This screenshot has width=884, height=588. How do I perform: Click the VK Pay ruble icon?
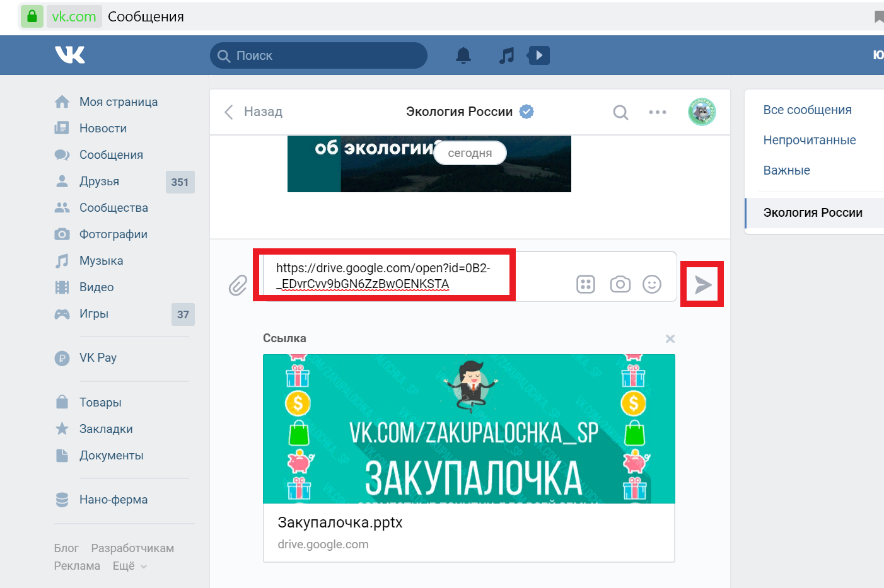click(x=62, y=359)
